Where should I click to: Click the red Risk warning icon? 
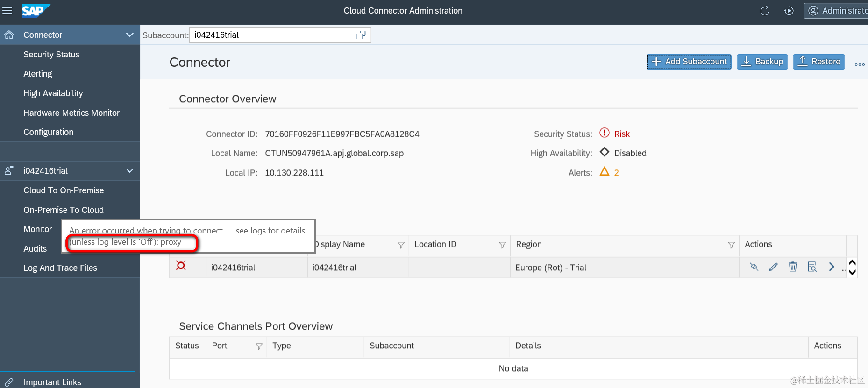[605, 133]
